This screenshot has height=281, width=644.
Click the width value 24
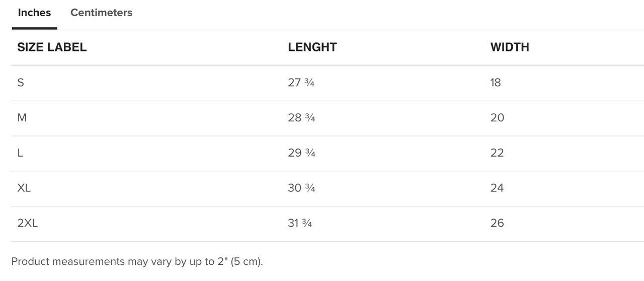(497, 188)
